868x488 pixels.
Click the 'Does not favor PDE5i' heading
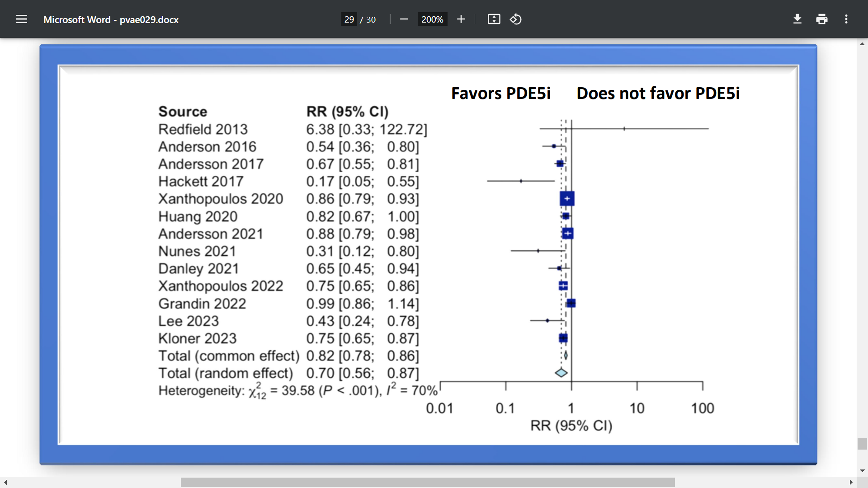658,93
